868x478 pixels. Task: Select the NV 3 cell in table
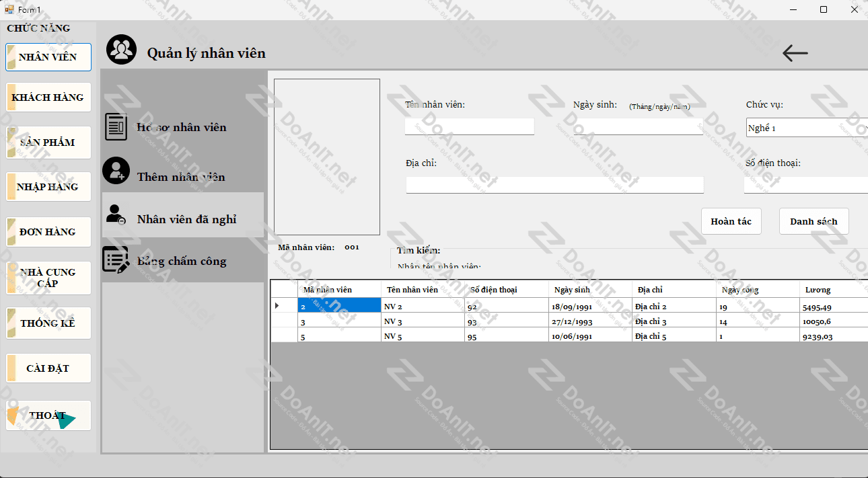coord(422,321)
